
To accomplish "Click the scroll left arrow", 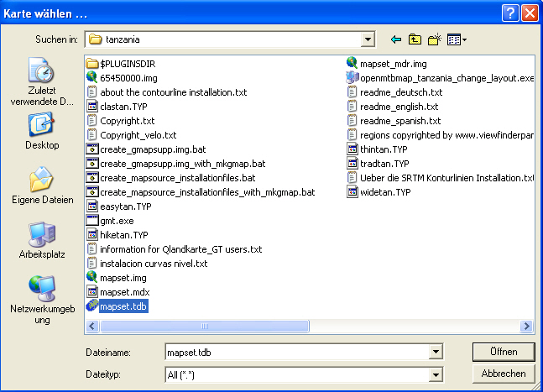I will 92,327.
